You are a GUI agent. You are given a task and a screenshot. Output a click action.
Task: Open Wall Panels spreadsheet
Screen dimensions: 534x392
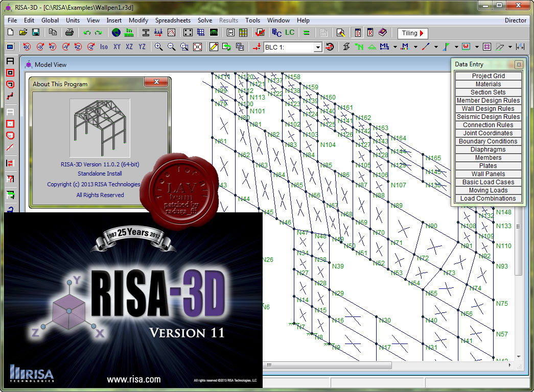(489, 174)
